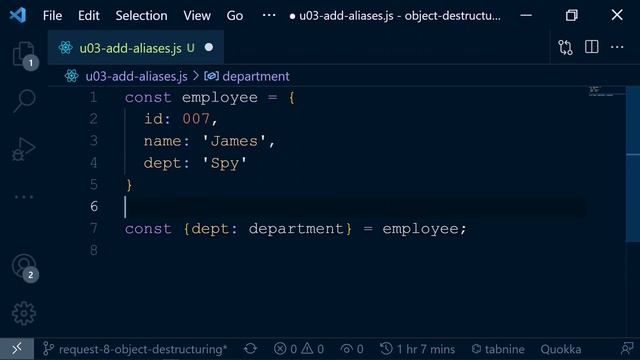The height and width of the screenshot is (360, 640).
Task: Close the unsaved tab via dot indicator
Action: click(x=209, y=47)
